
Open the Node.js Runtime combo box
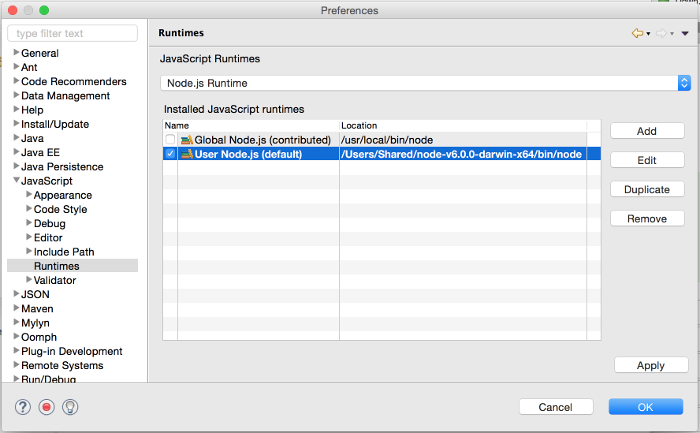tap(425, 83)
